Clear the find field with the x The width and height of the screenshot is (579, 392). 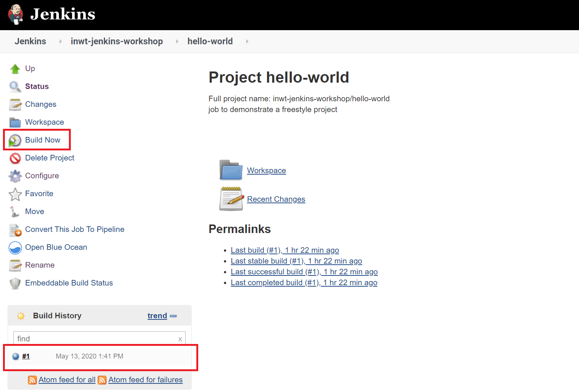click(x=180, y=339)
